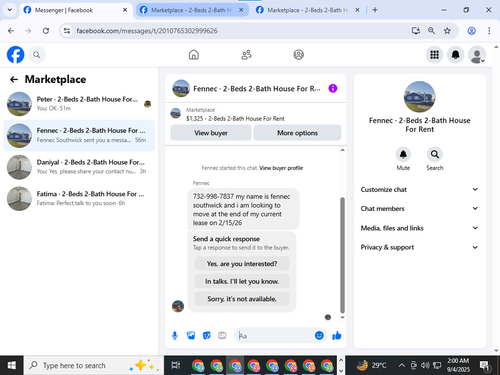Click in the message input field
The image size is (500, 375).
275,335
